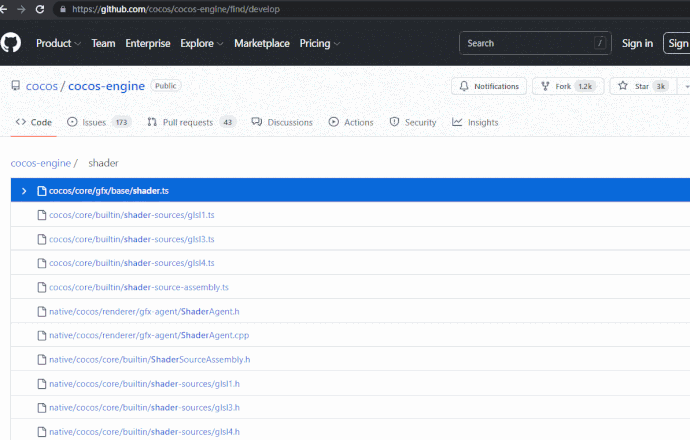Open the Enterprise page
The width and height of the screenshot is (690, 440).
148,43
